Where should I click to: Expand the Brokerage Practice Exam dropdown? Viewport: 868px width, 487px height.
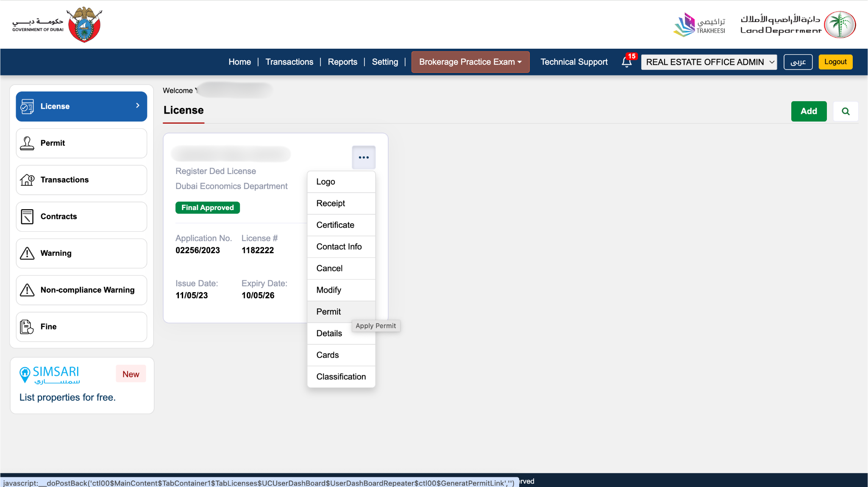pos(470,62)
